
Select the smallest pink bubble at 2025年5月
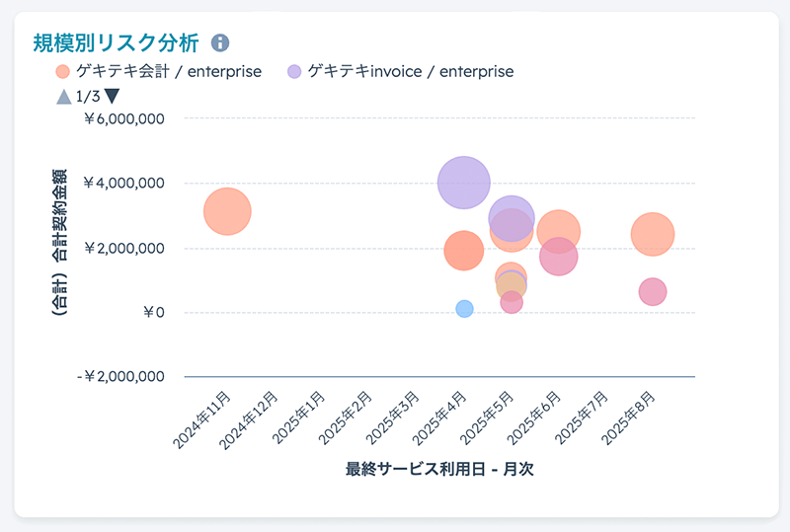(x=511, y=303)
